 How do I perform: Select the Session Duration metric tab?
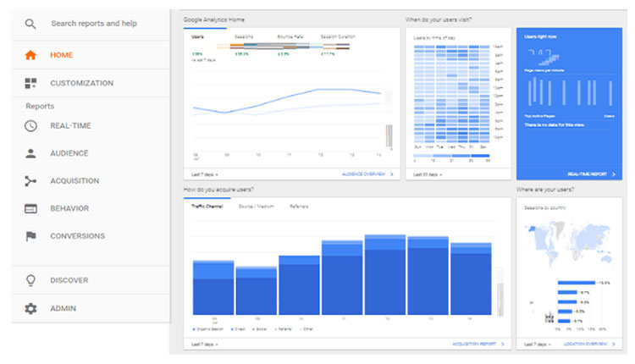[x=338, y=37]
